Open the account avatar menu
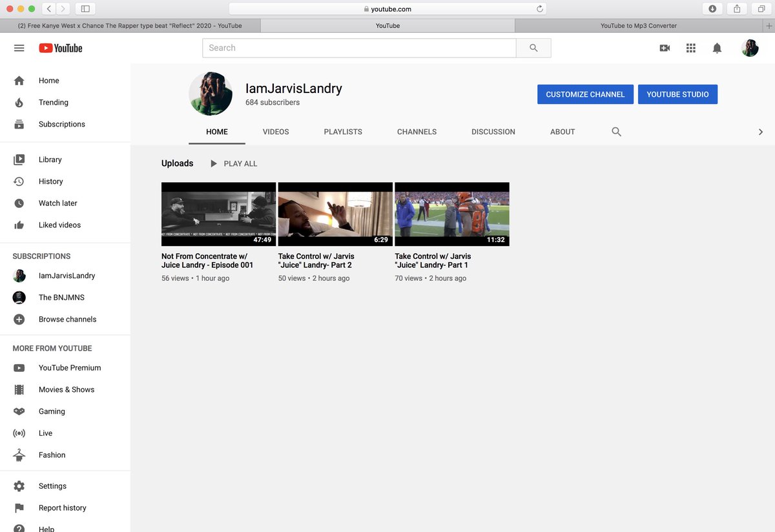 click(x=749, y=48)
